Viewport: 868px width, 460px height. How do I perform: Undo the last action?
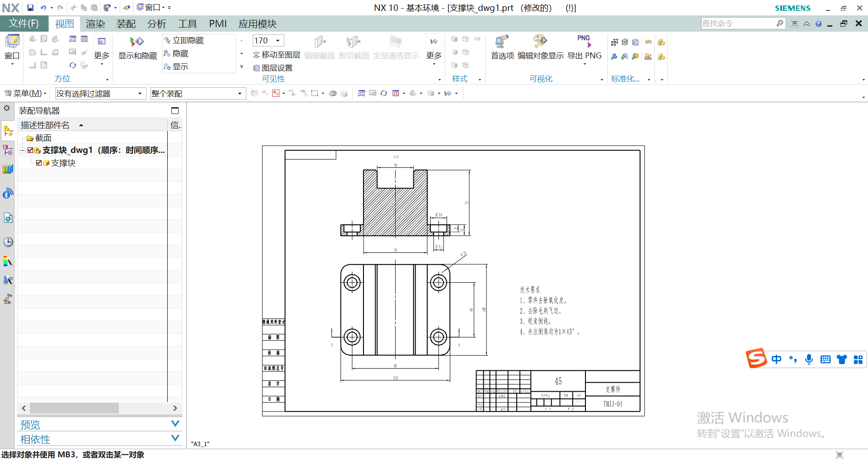click(x=43, y=8)
